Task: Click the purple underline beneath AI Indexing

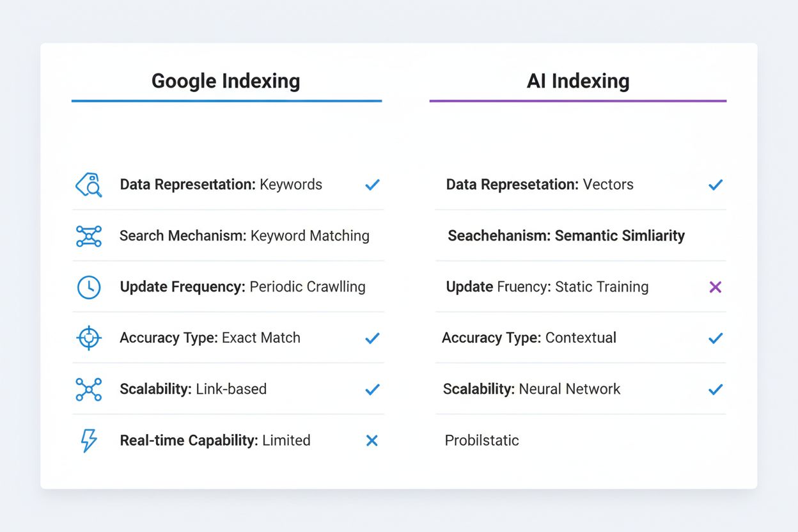Action: click(x=578, y=101)
